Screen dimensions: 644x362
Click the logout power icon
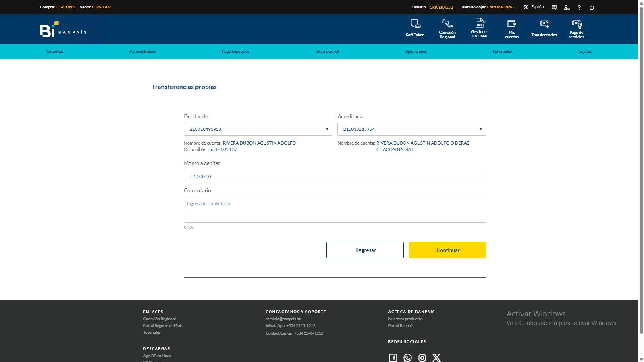coord(592,8)
